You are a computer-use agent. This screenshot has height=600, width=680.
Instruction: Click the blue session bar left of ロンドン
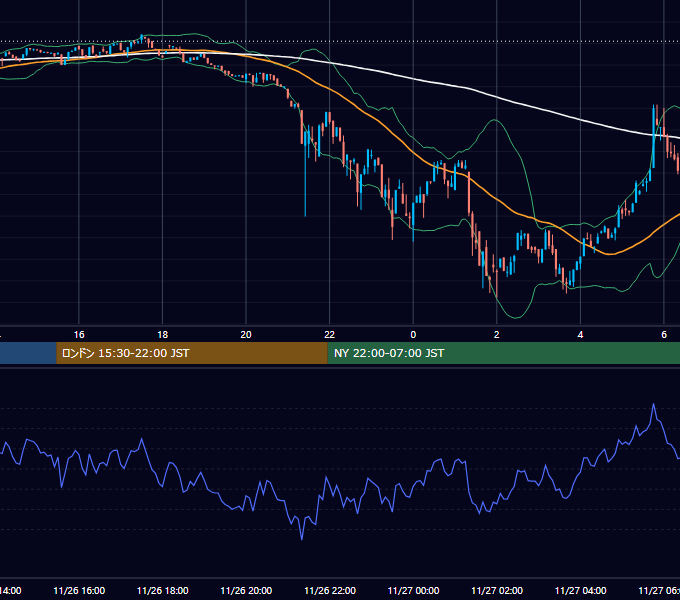coord(28,353)
